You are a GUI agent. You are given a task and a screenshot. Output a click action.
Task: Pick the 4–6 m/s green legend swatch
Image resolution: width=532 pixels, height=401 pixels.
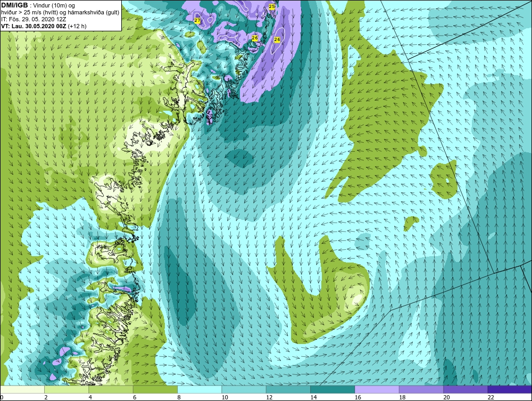(111, 389)
